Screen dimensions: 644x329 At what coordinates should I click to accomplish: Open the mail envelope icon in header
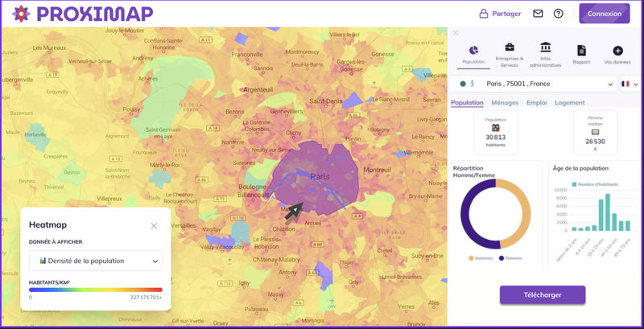point(538,14)
